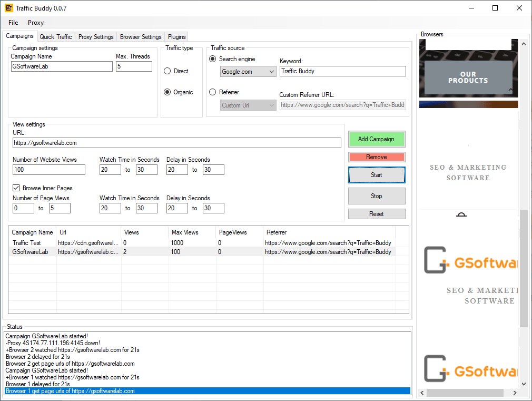Image resolution: width=532 pixels, height=401 pixels.
Task: Click the Traffic Buddy app icon in title bar
Action: [x=8, y=8]
